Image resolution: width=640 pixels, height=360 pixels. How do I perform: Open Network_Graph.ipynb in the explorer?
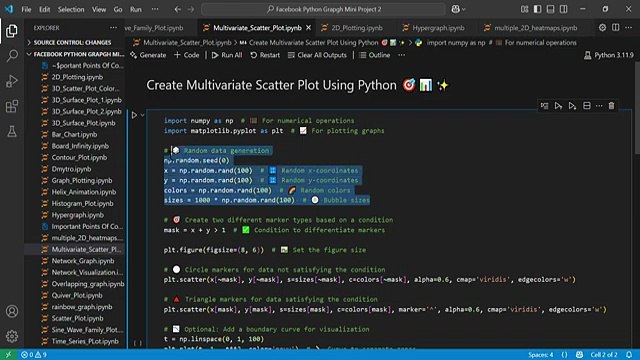[x=83, y=261]
